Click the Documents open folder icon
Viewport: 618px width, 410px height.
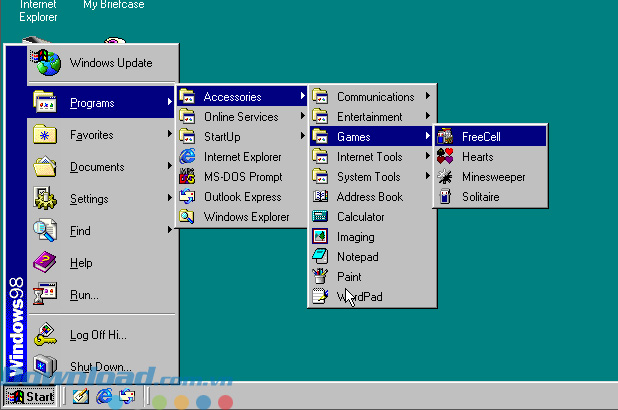click(x=45, y=166)
